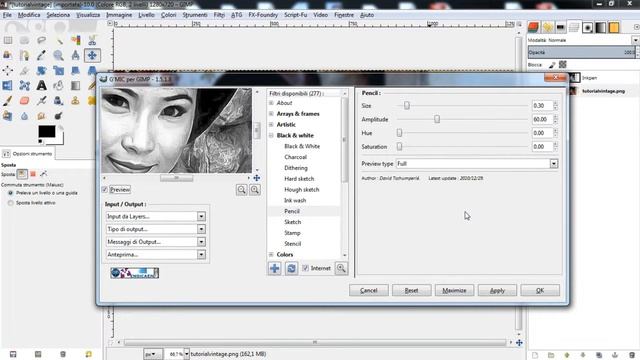The width and height of the screenshot is (640, 360).
Task: Select the Move tool in toolbox
Action: coord(92,55)
